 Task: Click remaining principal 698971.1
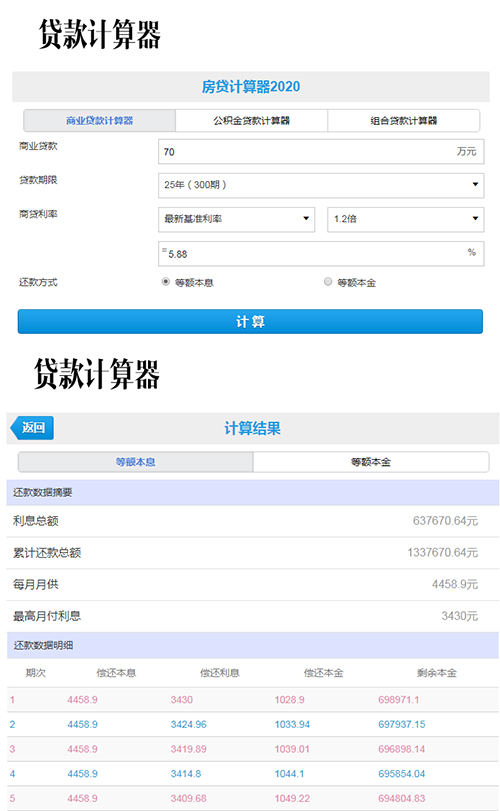click(x=399, y=700)
